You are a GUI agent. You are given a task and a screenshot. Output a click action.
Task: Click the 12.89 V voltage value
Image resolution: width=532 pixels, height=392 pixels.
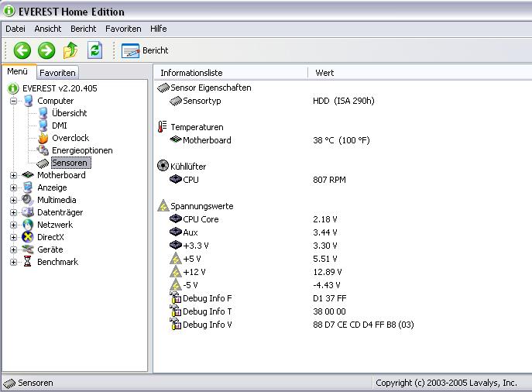click(327, 272)
